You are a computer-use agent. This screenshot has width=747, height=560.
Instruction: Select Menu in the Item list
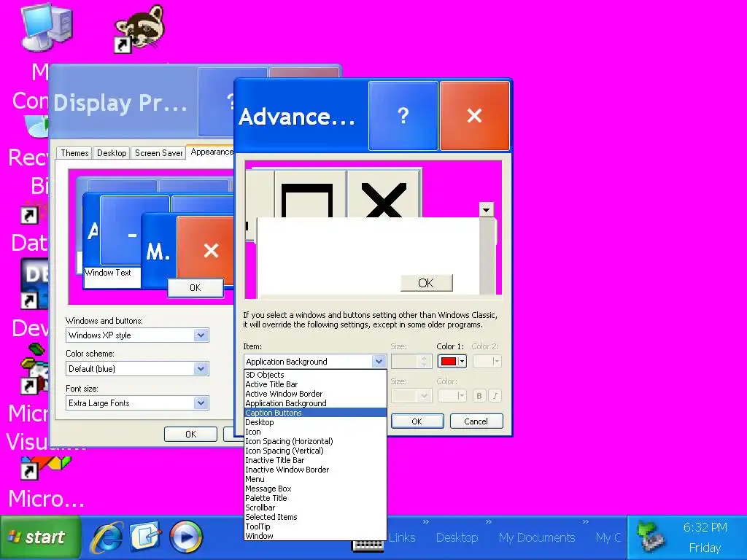coord(315,480)
